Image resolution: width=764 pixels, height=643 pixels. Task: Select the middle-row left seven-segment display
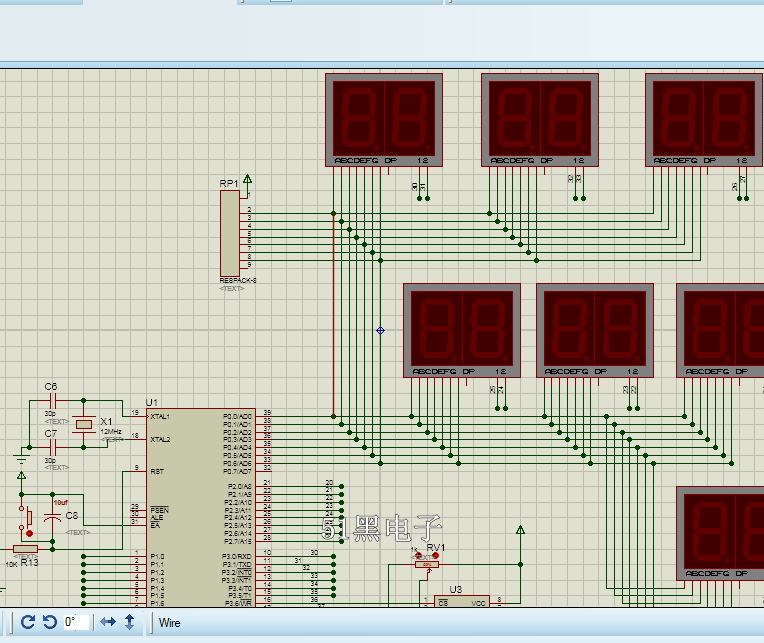tap(462, 330)
